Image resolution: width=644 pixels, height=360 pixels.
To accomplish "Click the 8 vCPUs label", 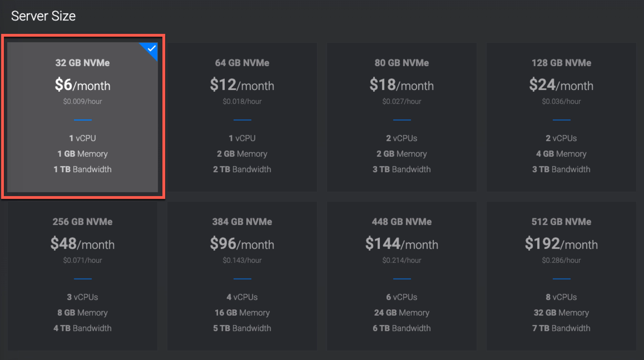I will coord(561,297).
